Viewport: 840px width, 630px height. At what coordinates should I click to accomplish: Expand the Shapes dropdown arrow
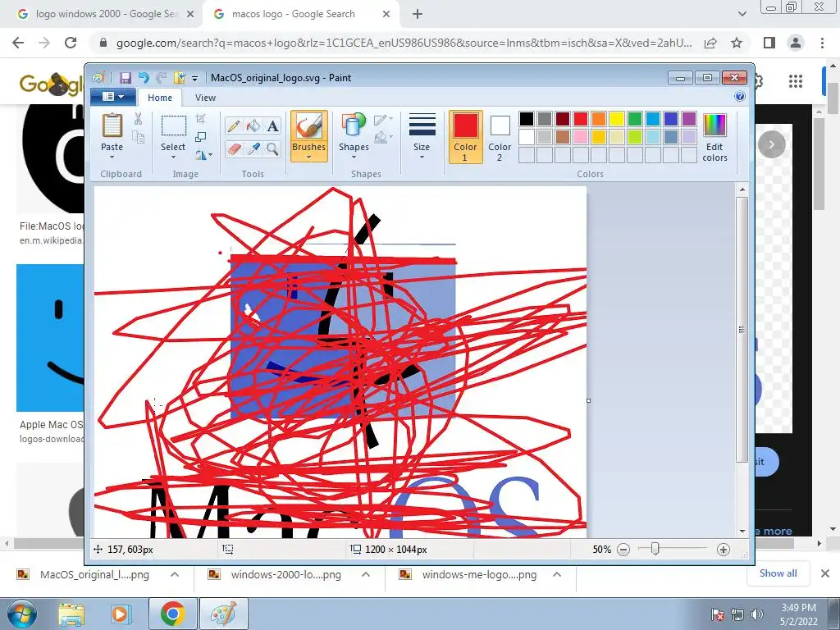coord(354,157)
